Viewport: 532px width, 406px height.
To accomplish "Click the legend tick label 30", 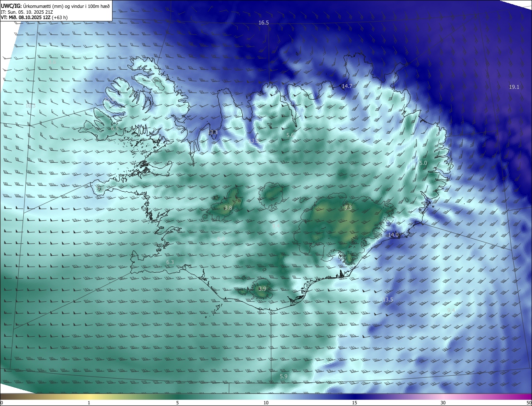I will click(x=443, y=403).
